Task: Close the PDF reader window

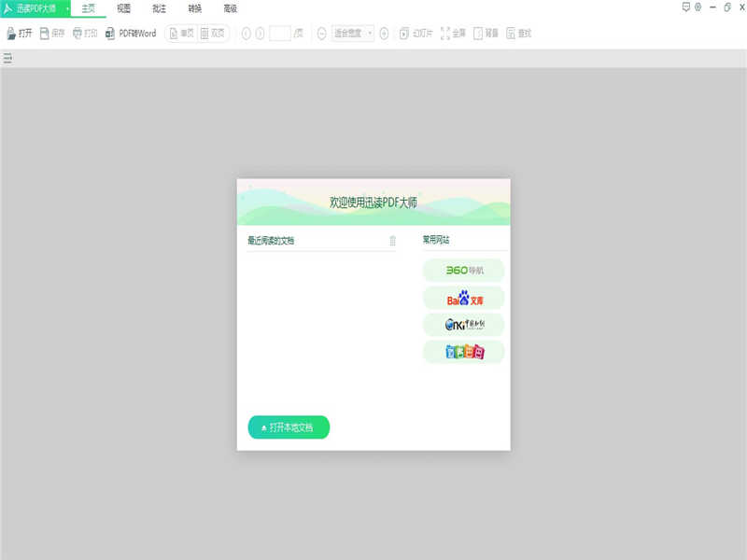Action: pos(741,7)
